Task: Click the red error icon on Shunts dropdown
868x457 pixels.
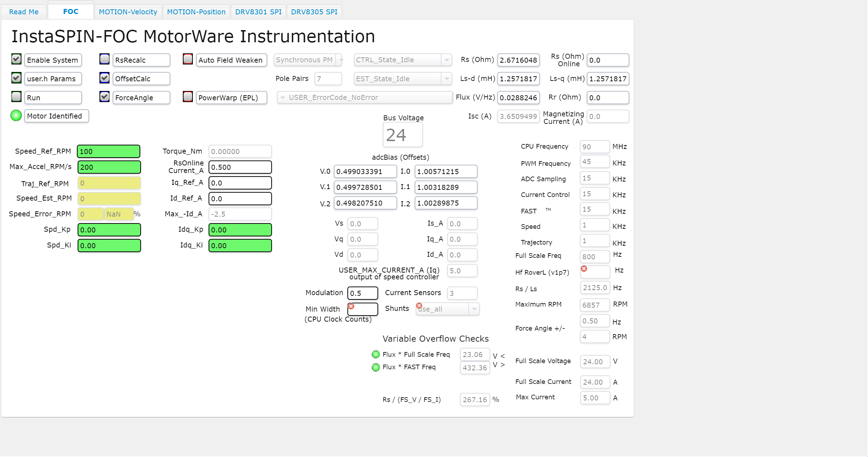Action: (x=419, y=306)
